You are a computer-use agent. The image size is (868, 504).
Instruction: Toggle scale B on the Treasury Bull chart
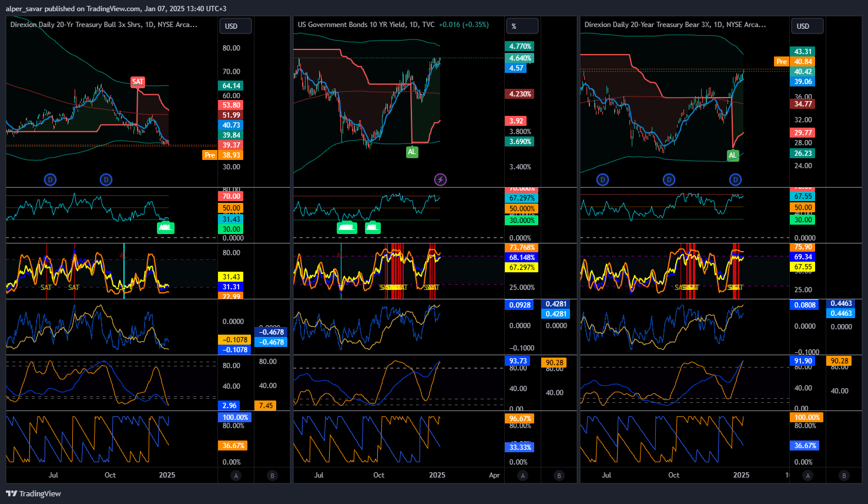(x=272, y=475)
